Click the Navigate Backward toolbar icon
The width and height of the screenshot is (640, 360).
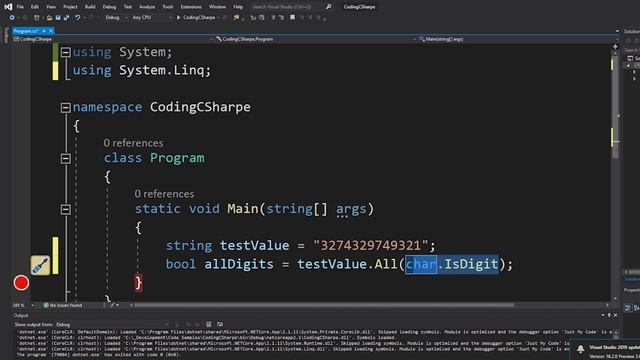tap(12, 18)
